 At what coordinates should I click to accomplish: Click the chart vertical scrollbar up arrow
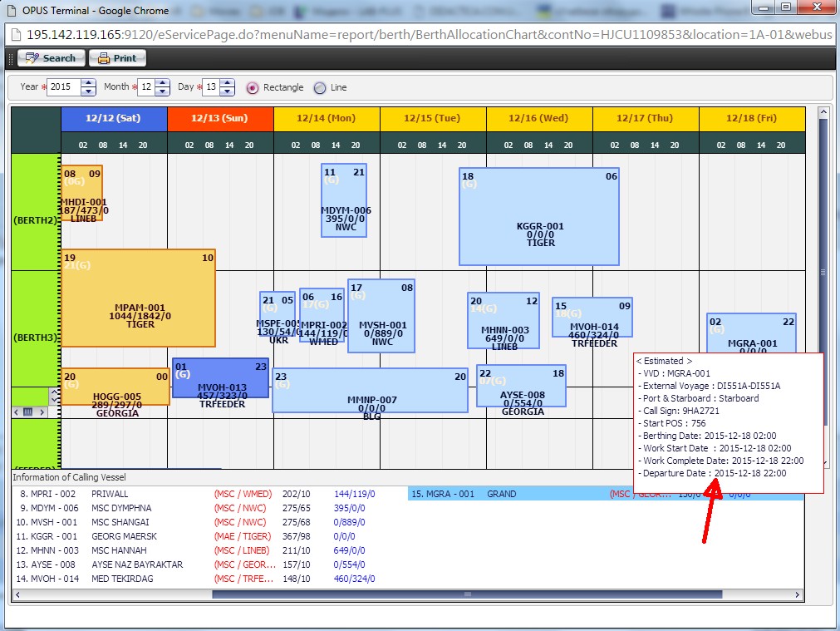[823, 112]
